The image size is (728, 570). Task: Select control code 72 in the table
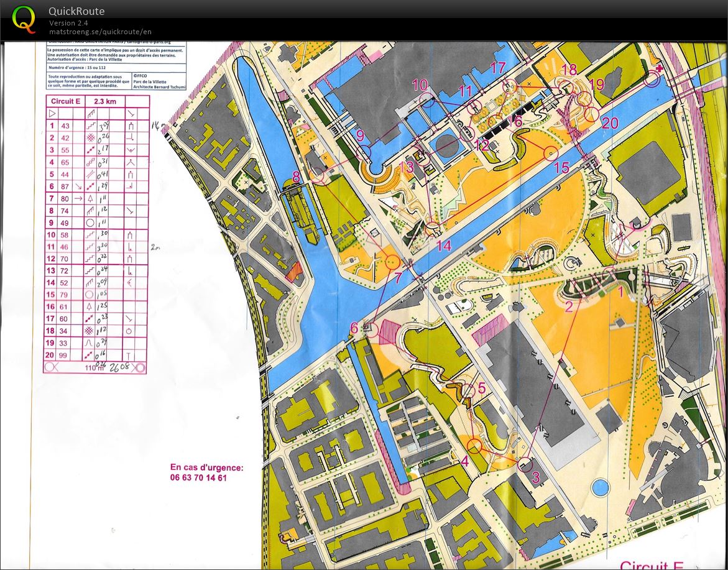65,270
